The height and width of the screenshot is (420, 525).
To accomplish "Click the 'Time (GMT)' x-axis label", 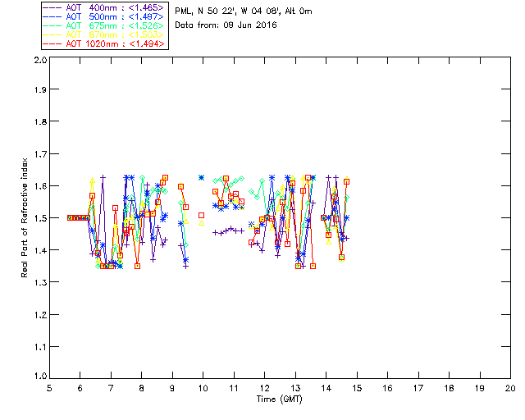I will coord(280,398).
